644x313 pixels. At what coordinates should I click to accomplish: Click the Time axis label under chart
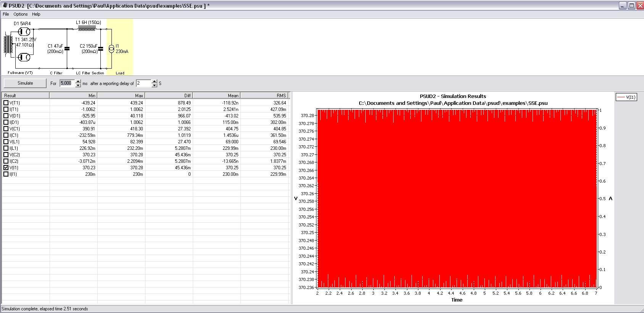(457, 300)
